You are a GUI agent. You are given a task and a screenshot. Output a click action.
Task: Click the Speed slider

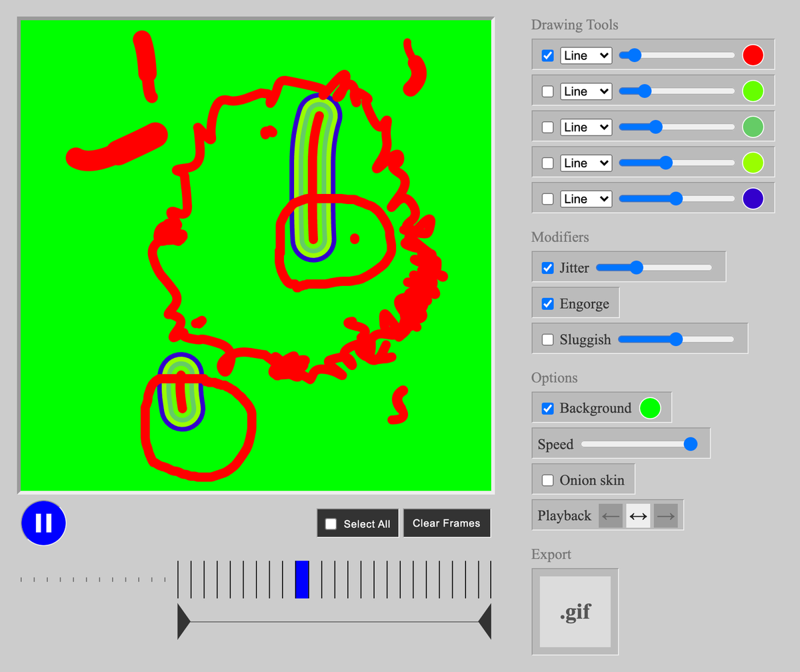pyautogui.click(x=639, y=444)
